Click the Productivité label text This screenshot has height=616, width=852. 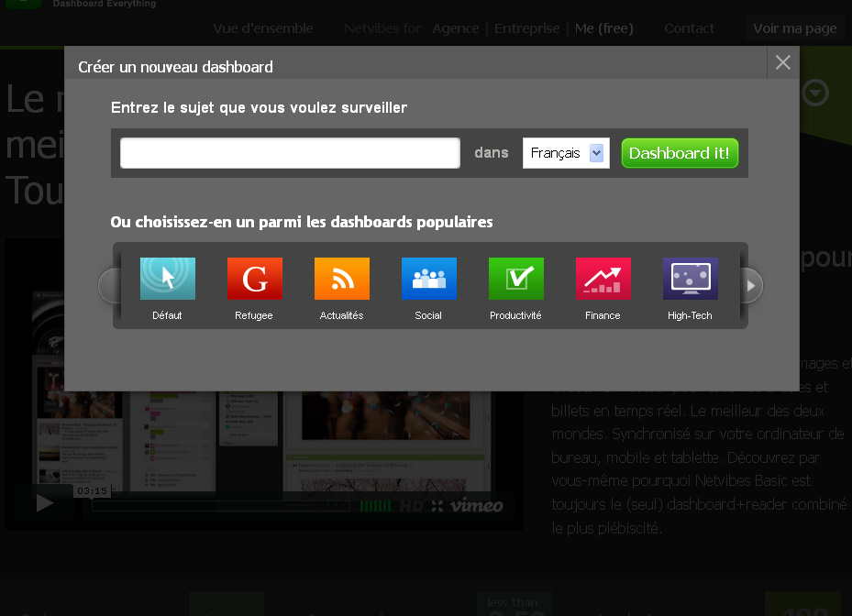click(x=515, y=315)
